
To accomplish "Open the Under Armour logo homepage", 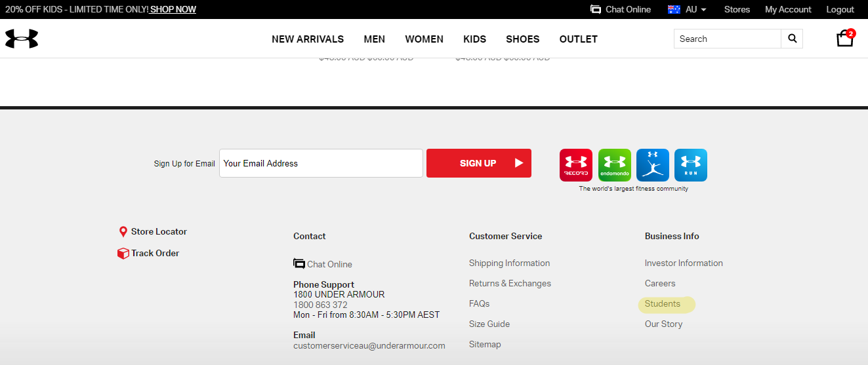I will (22, 39).
